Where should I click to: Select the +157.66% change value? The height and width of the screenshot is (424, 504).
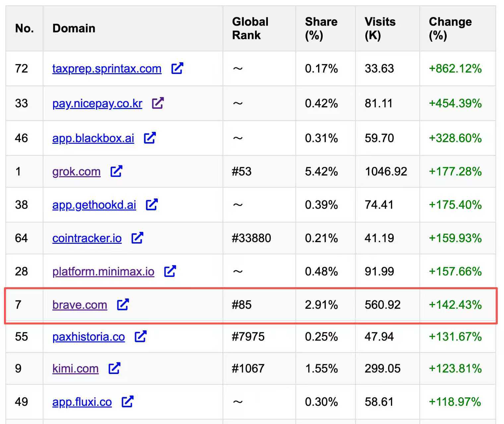[455, 272]
